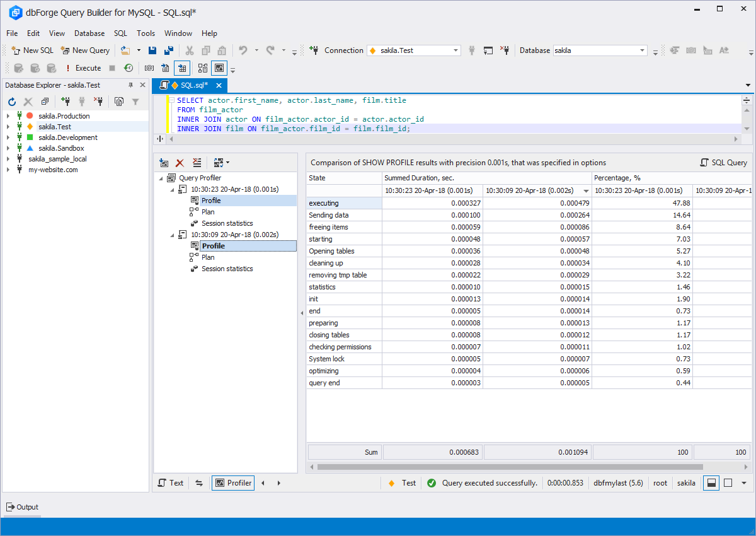Open the Connection dropdown showing sakila.Test

[455, 50]
